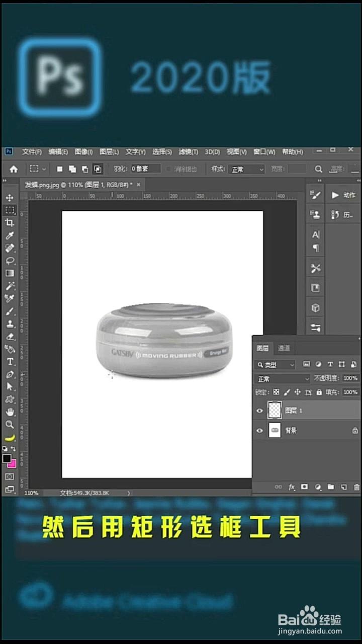Viewport: 362px width, 644px height.
Task: Open the search magnifier in options bar
Action: 318,169
